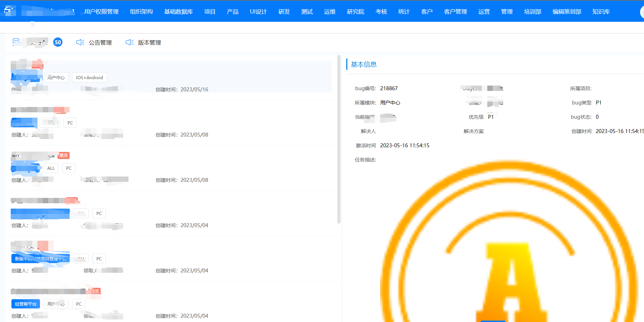644x322 pixels.
Task: Open the 编辑策划部 menu
Action: 567,12
